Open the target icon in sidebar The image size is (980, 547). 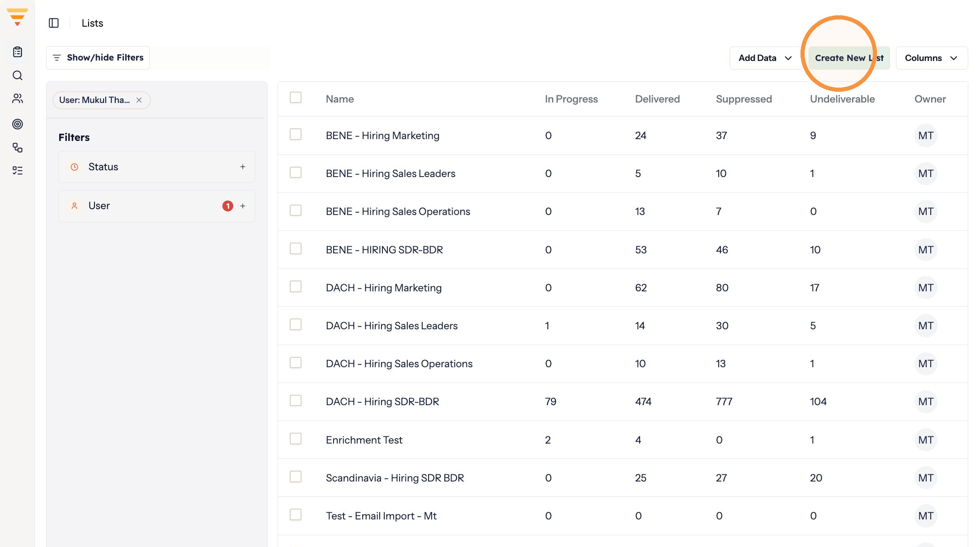tap(18, 124)
